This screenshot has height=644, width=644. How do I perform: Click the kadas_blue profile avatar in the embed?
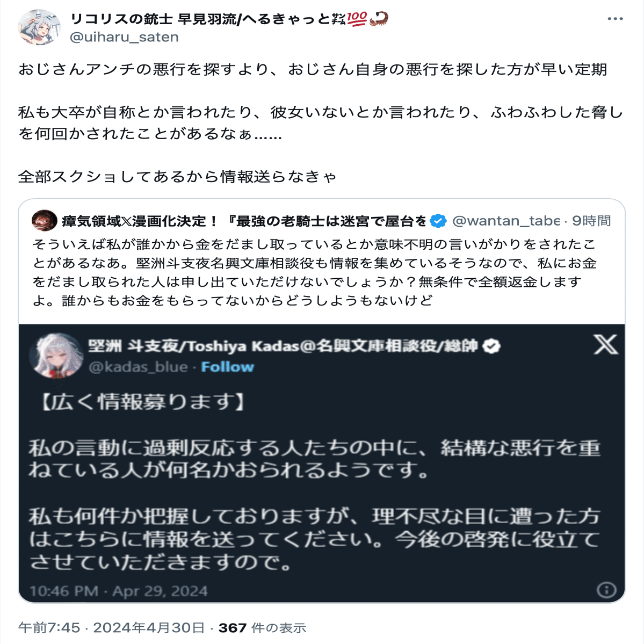tap(56, 356)
